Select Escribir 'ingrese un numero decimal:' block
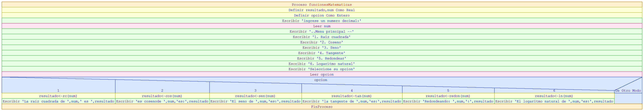The height and width of the screenshot is (111, 644). pyautogui.click(x=322, y=21)
